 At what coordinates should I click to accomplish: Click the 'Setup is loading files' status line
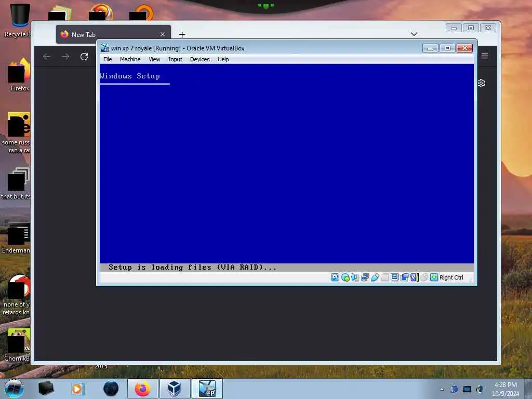pos(192,268)
